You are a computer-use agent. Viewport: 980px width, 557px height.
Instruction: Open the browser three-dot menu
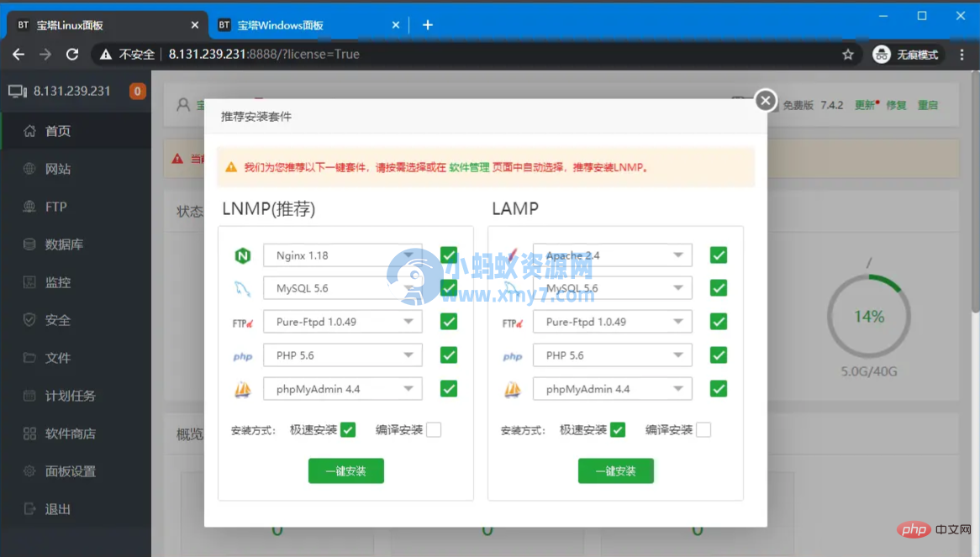[x=962, y=55]
